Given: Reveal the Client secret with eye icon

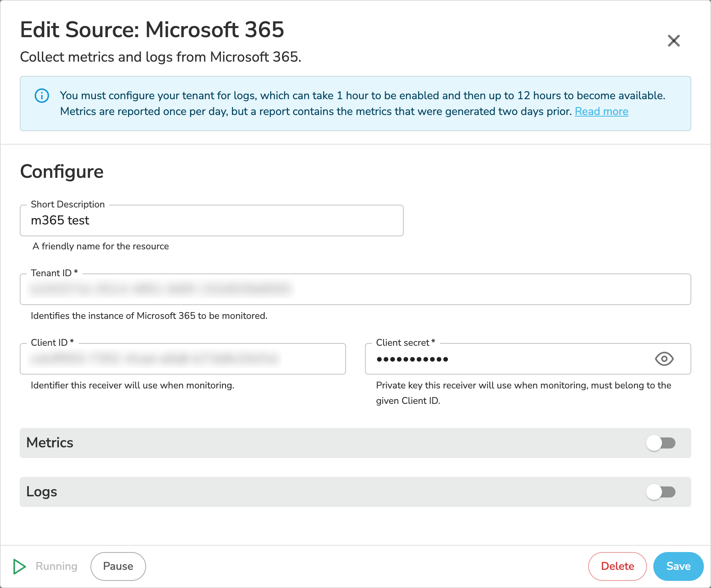Looking at the screenshot, I should tap(664, 359).
